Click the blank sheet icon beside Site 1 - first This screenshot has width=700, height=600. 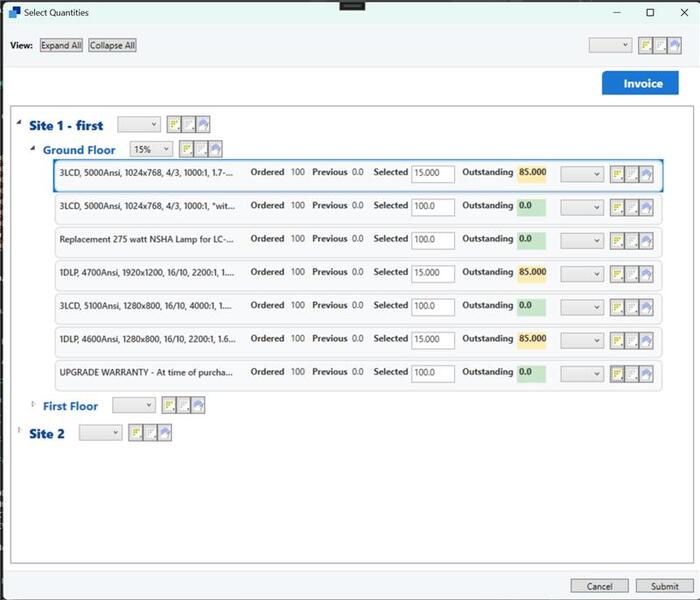point(188,124)
